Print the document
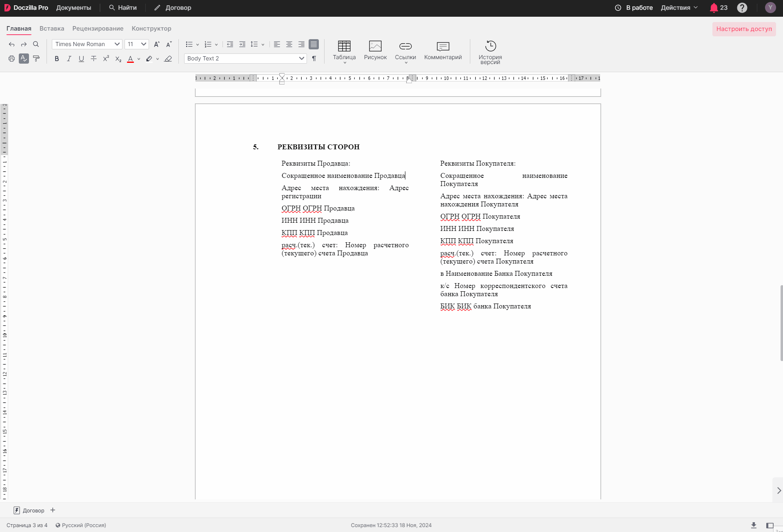The height and width of the screenshot is (532, 783). pos(11,59)
